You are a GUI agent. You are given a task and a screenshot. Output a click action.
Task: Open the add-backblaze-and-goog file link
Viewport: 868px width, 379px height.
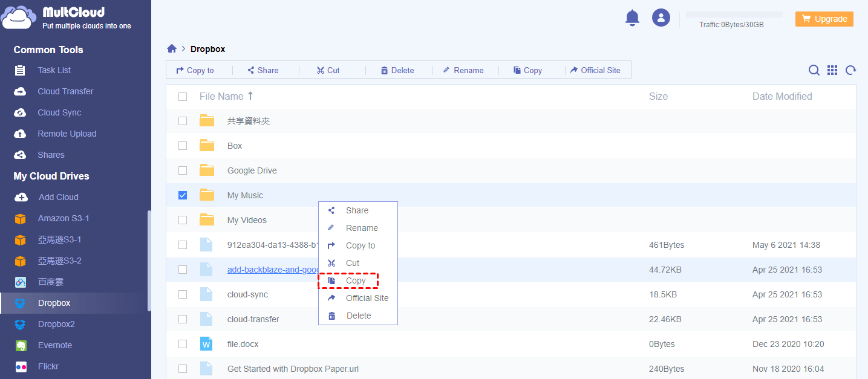coord(273,270)
